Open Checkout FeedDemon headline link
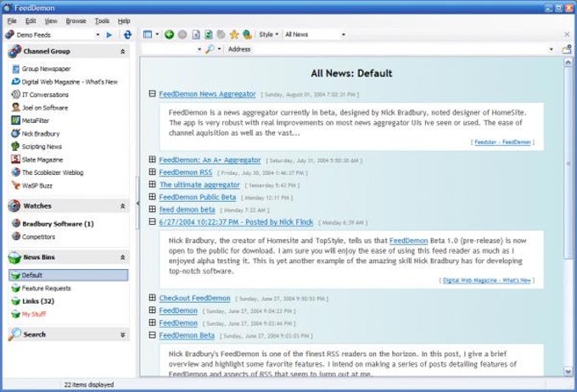 tap(194, 298)
